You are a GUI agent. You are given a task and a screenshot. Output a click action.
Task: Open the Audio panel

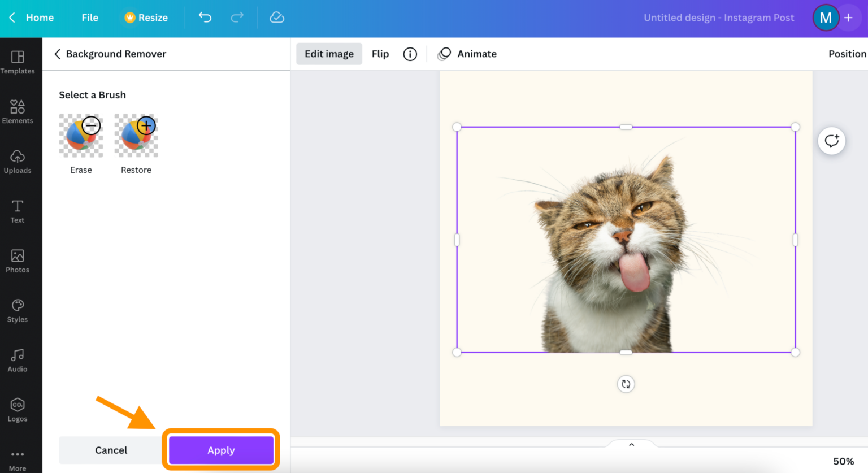[x=17, y=361]
